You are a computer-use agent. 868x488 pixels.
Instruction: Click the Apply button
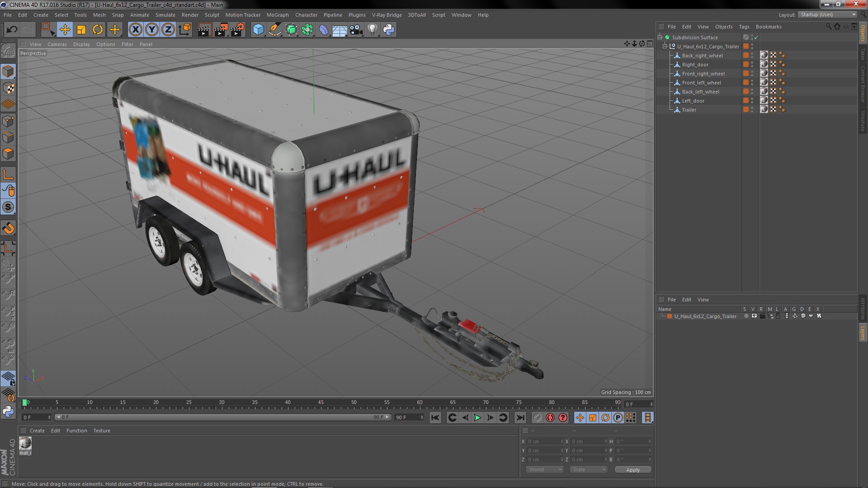632,469
